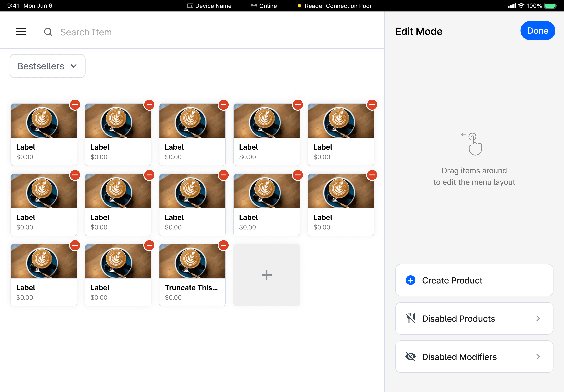Click the battery icon in status bar
This screenshot has height=392, width=564.
point(550,6)
